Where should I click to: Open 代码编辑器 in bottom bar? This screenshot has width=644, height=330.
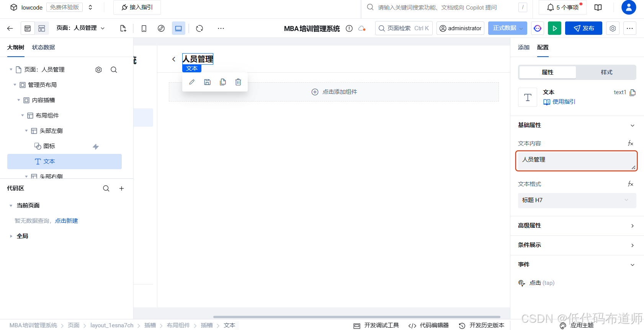click(428, 325)
